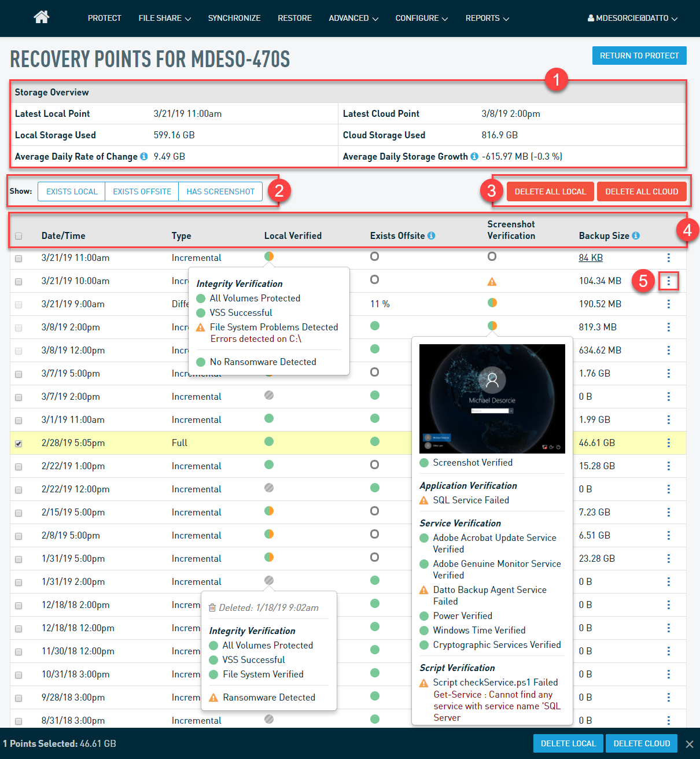
Task: Dismiss the selection bar with the X icon
Action: click(689, 744)
